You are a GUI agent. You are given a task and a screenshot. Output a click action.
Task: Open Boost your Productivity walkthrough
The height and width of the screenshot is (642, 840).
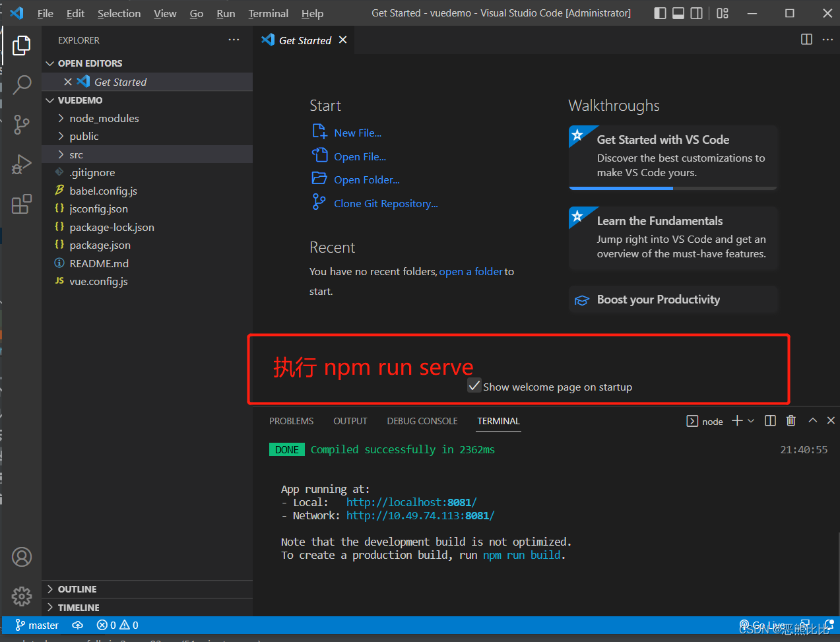click(x=673, y=300)
